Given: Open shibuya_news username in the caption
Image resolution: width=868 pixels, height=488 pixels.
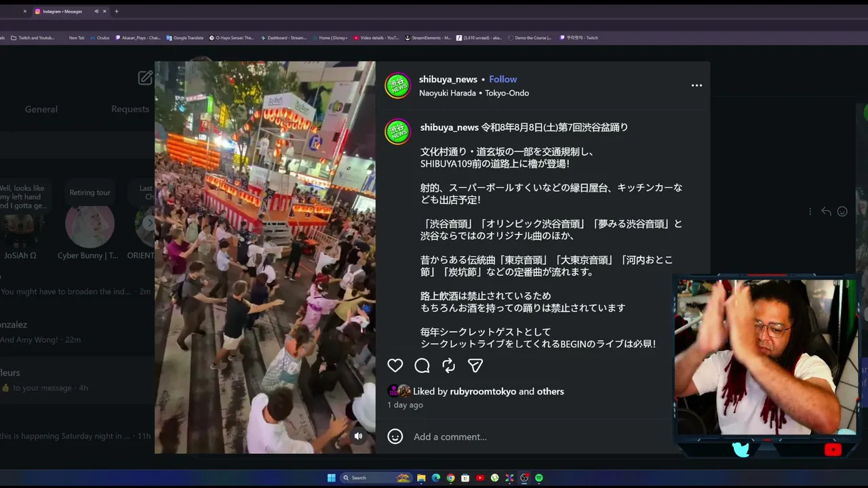Looking at the screenshot, I should coord(450,127).
